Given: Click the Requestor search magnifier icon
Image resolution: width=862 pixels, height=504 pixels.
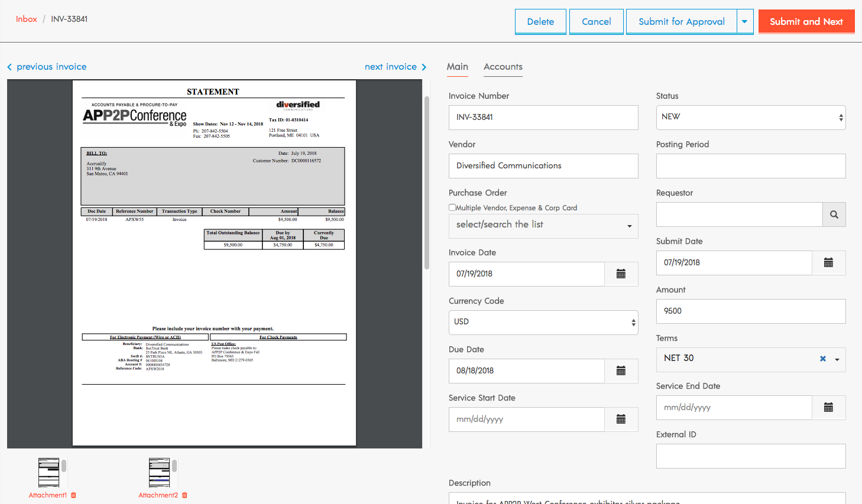Looking at the screenshot, I should click(x=834, y=214).
